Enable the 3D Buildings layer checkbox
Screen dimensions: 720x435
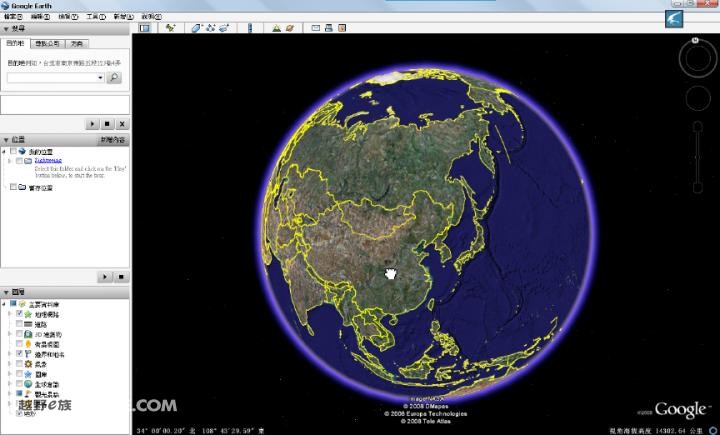19,334
